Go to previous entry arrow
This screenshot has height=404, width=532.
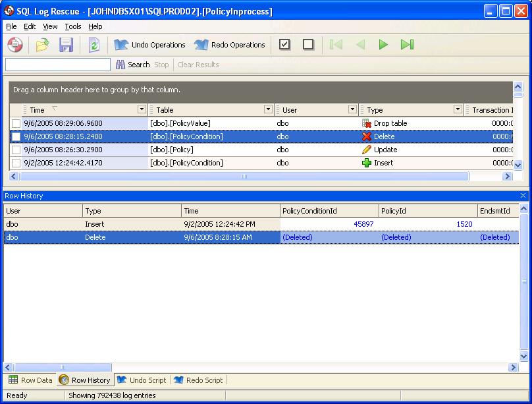(360, 44)
